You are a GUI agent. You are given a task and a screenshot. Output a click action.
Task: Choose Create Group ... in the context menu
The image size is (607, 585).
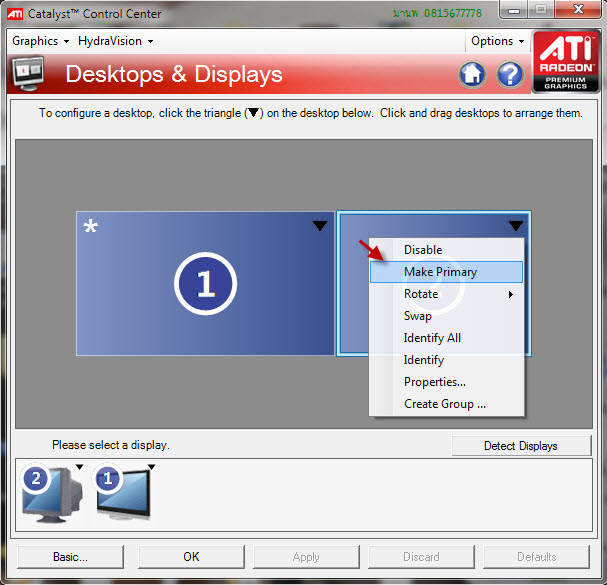pyautogui.click(x=446, y=404)
